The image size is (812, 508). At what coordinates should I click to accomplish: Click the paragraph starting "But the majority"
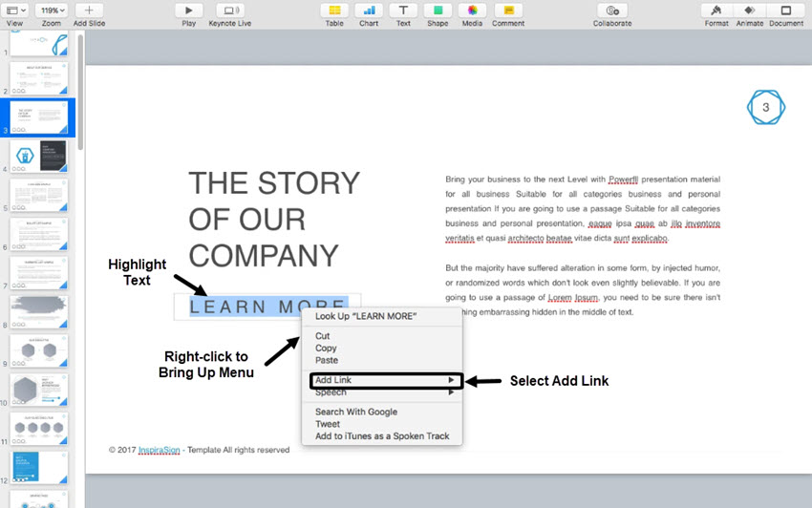[x=583, y=290]
